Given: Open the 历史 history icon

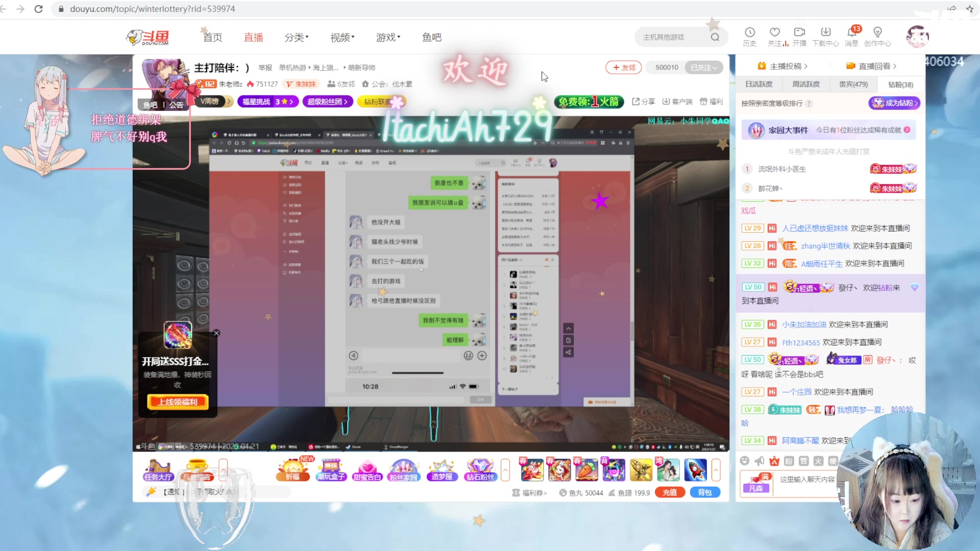Looking at the screenshot, I should (x=749, y=37).
